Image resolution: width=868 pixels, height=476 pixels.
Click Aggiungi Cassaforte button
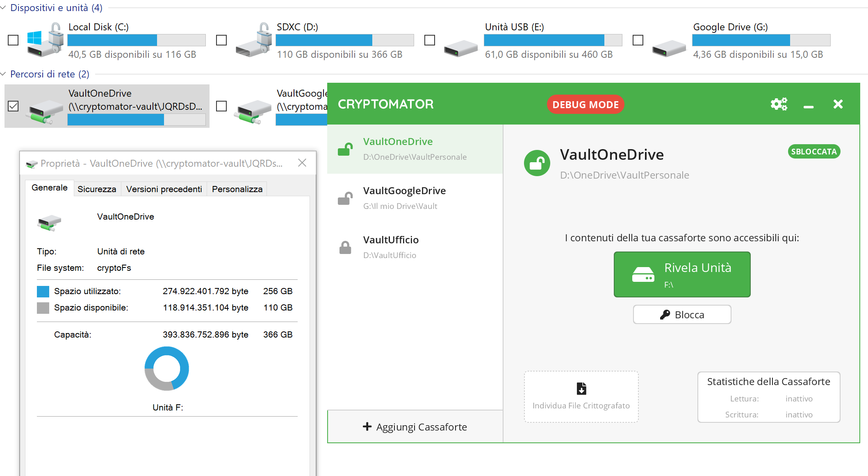415,427
